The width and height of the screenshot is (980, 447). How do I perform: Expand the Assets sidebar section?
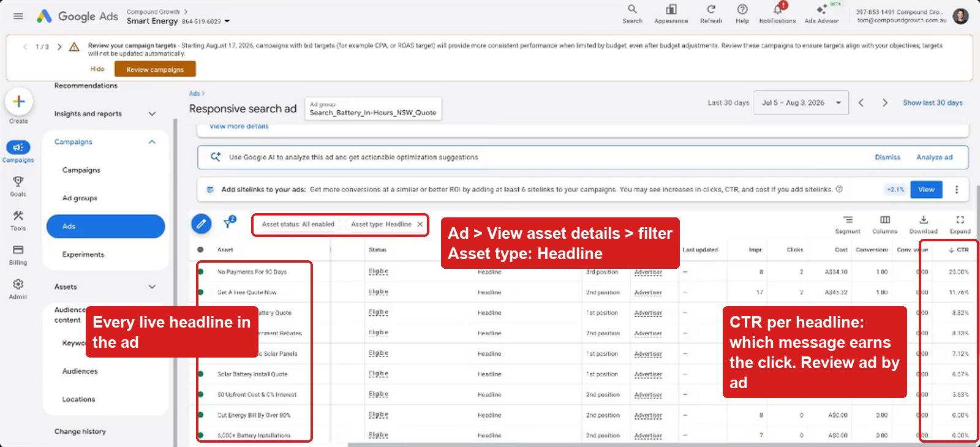coord(153,287)
